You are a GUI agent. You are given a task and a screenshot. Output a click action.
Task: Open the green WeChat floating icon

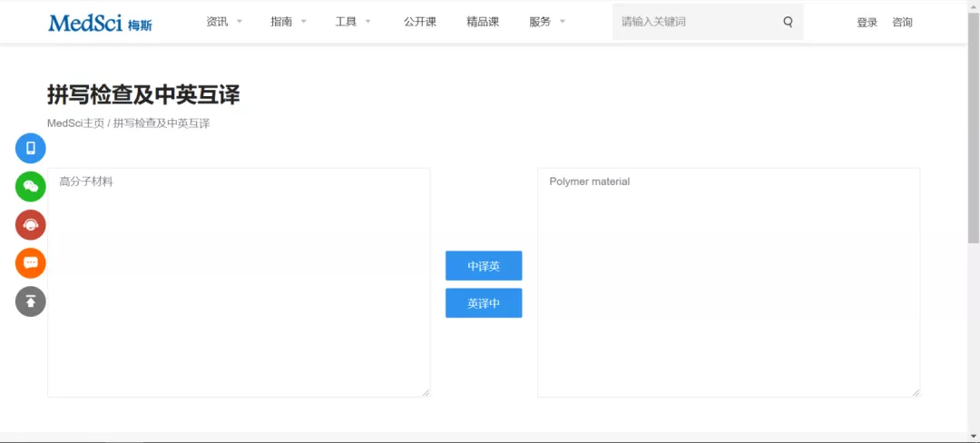click(31, 186)
